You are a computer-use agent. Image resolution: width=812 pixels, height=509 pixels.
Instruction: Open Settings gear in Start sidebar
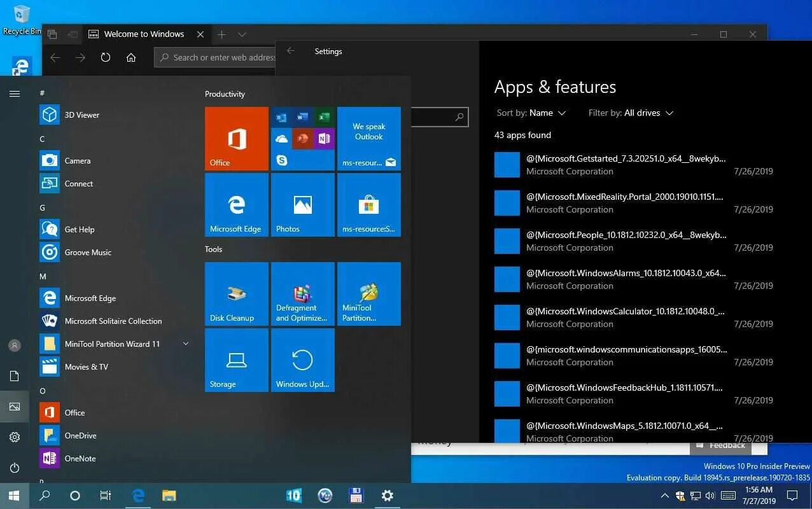tap(15, 437)
